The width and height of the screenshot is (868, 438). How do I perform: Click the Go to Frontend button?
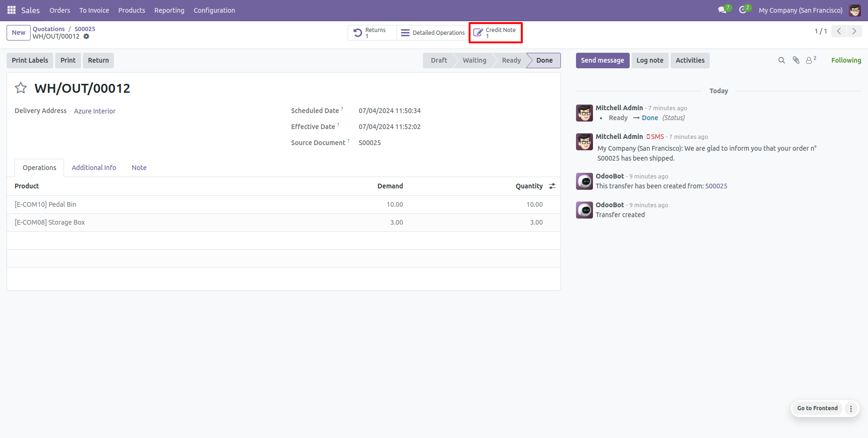coord(817,408)
